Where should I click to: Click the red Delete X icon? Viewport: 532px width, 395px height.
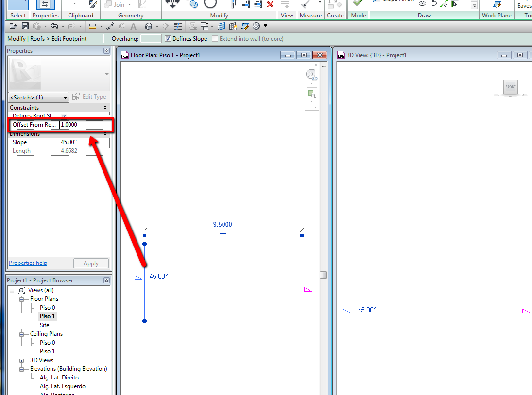point(270,4)
